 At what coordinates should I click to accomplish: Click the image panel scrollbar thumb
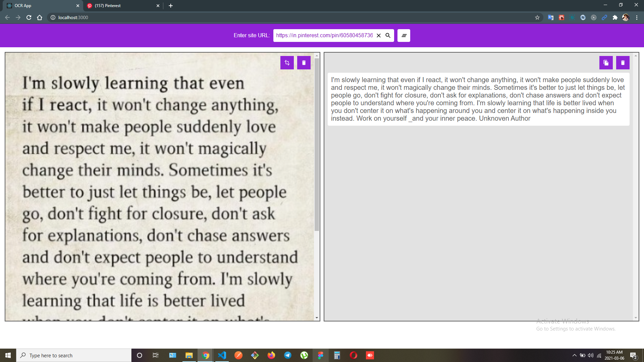coord(317,144)
